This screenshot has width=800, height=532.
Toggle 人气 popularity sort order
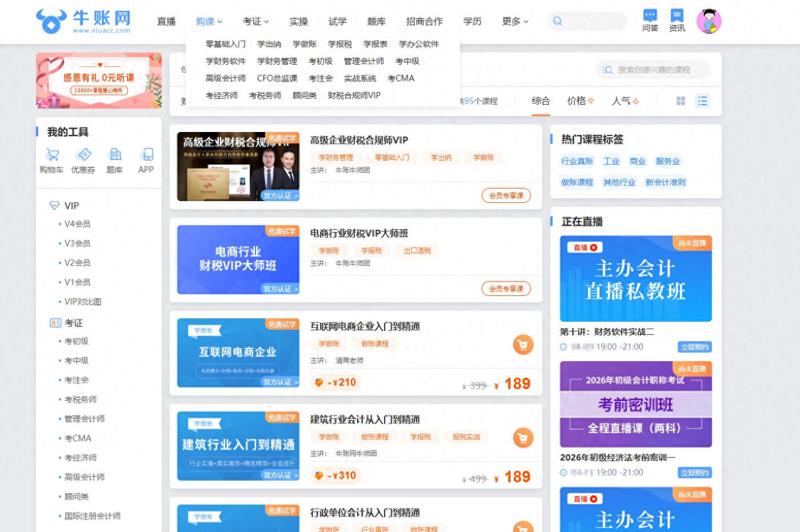[x=624, y=101]
